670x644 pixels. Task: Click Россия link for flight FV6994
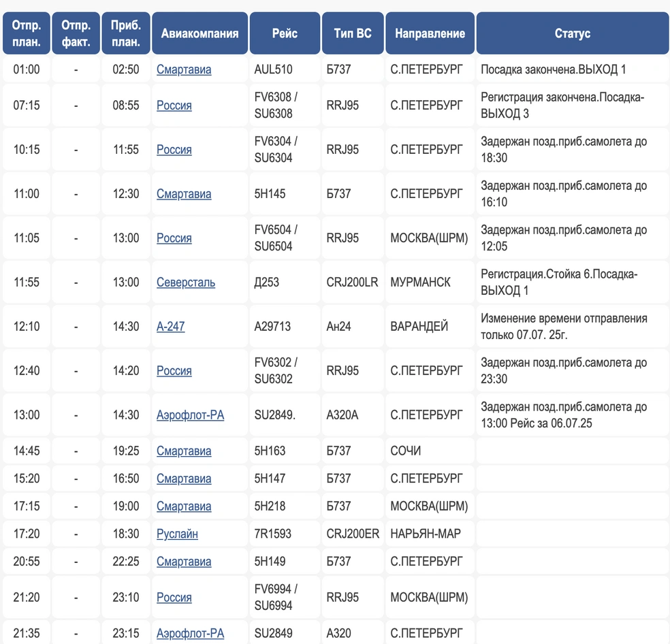(174, 598)
